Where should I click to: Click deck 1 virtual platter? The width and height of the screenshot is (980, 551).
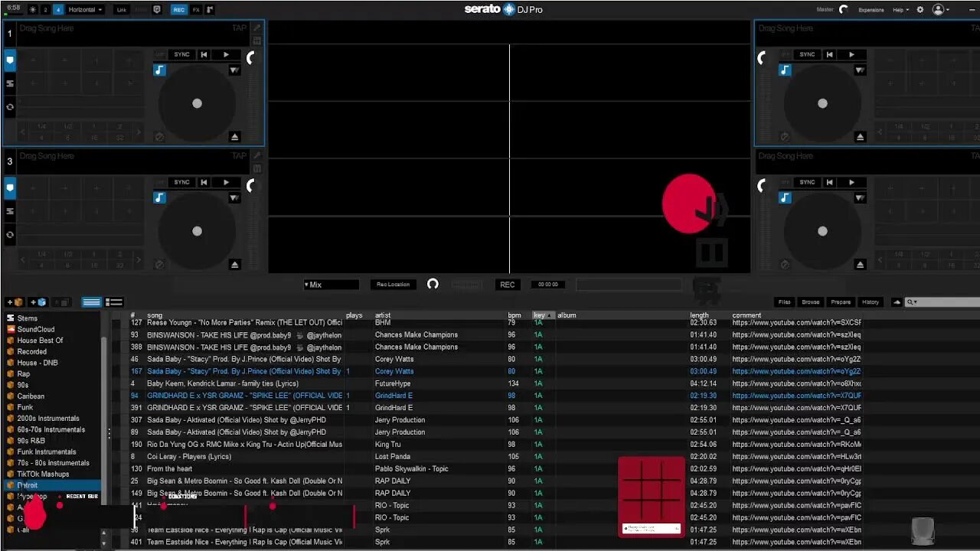coord(197,103)
